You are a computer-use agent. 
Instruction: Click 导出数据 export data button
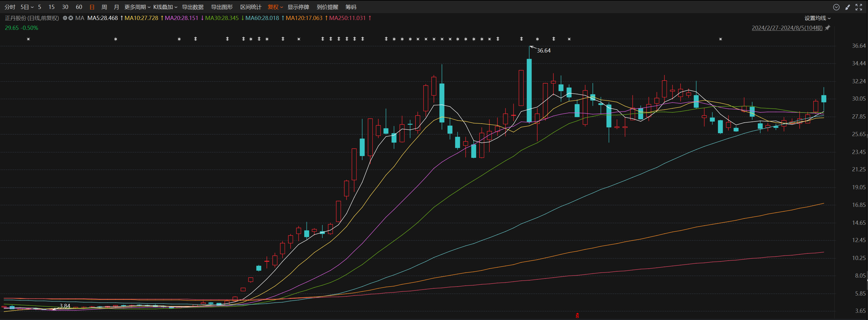[193, 7]
